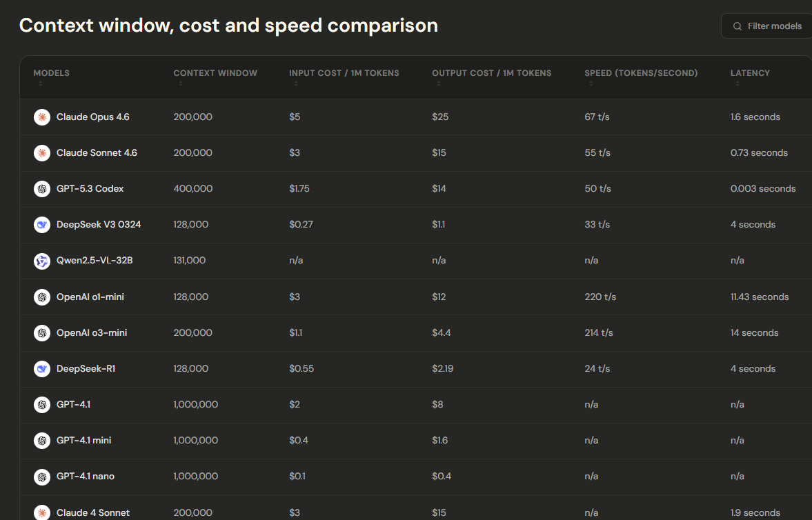The width and height of the screenshot is (812, 520).
Task: Sort by Latency column arrow
Action: pos(737,83)
